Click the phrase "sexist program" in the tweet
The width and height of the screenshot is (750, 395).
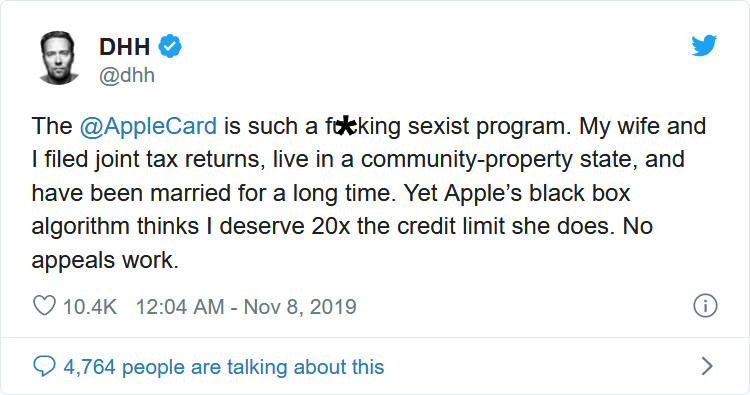tap(486, 127)
